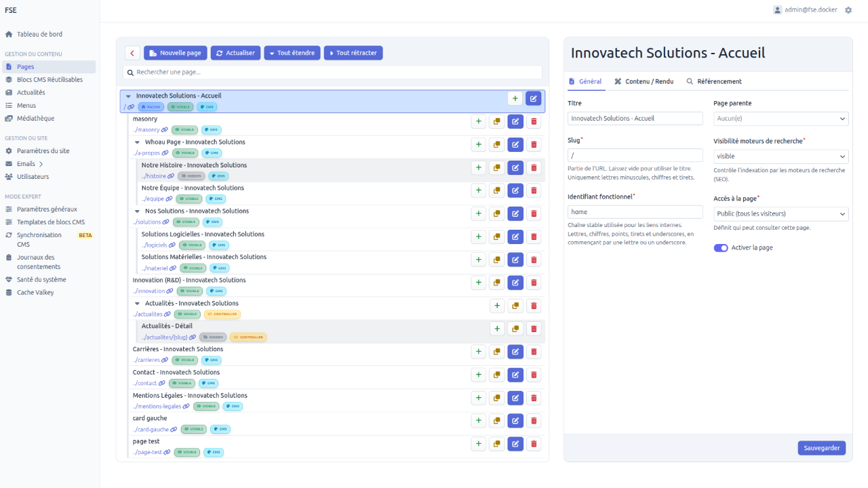Screen dimensions: 868x488
Task: Collapse the Nos Solutions tree node
Action: tap(137, 211)
